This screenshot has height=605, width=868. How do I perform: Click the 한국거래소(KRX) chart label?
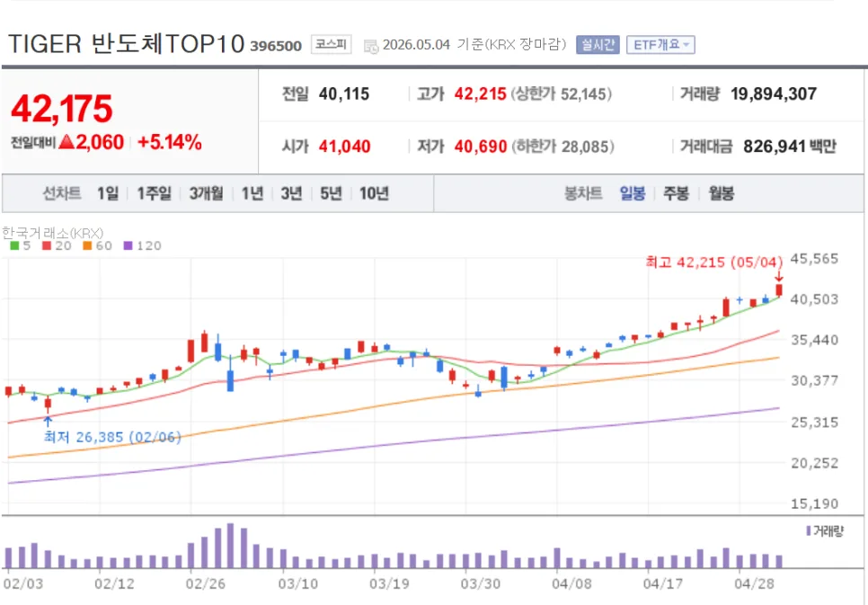point(53,233)
